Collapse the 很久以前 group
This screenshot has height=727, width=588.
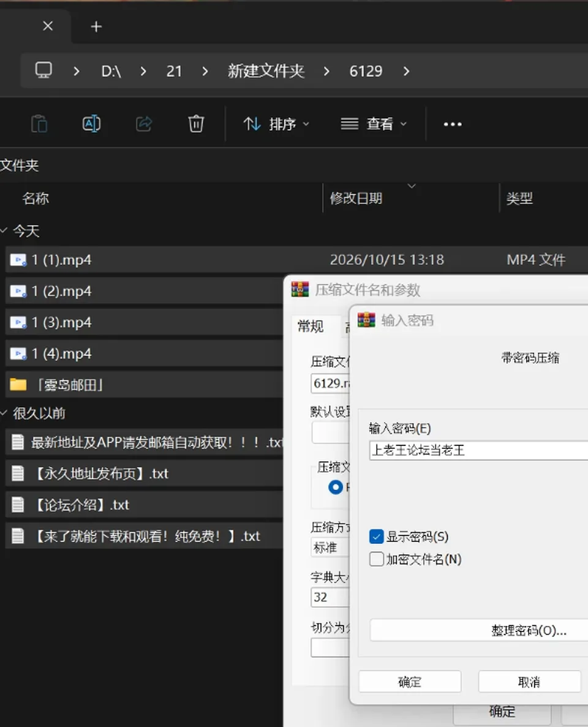(4, 413)
